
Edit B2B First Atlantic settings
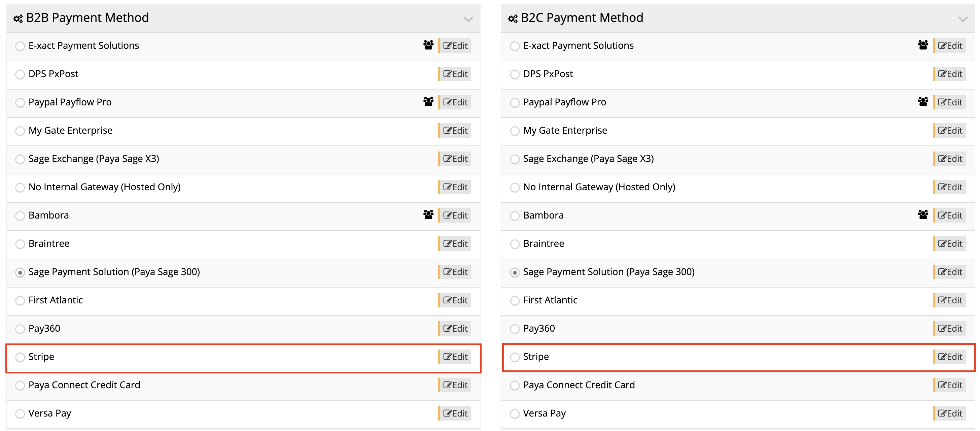tap(455, 300)
